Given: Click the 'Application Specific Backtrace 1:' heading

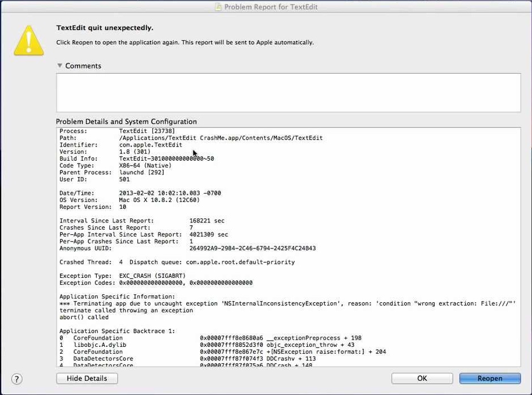Looking at the screenshot, I should (x=117, y=331).
